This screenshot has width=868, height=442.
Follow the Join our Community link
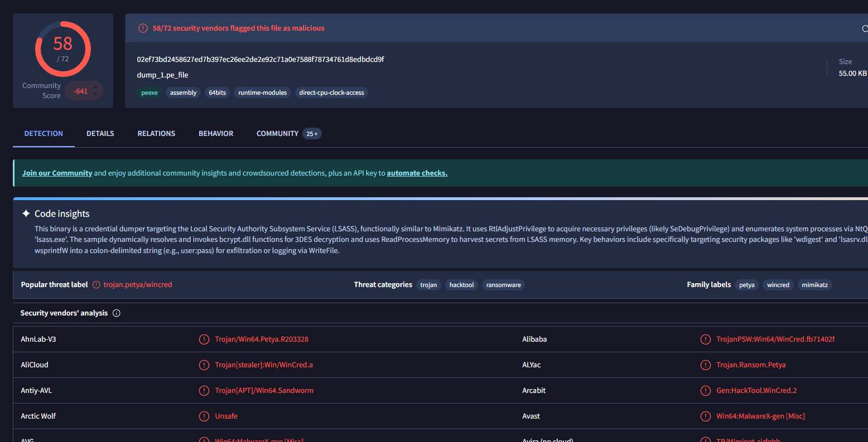pyautogui.click(x=57, y=173)
